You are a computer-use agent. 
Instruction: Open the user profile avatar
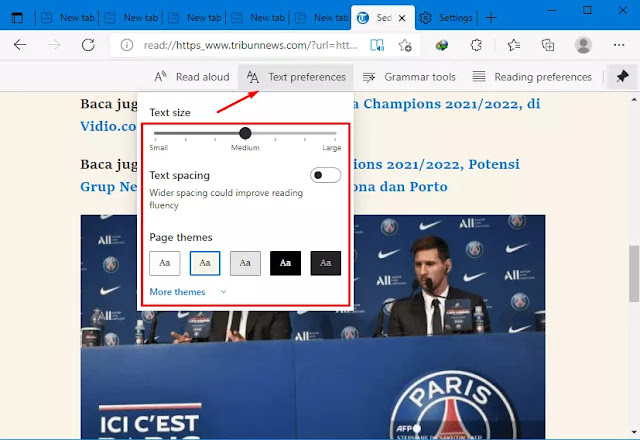click(583, 45)
